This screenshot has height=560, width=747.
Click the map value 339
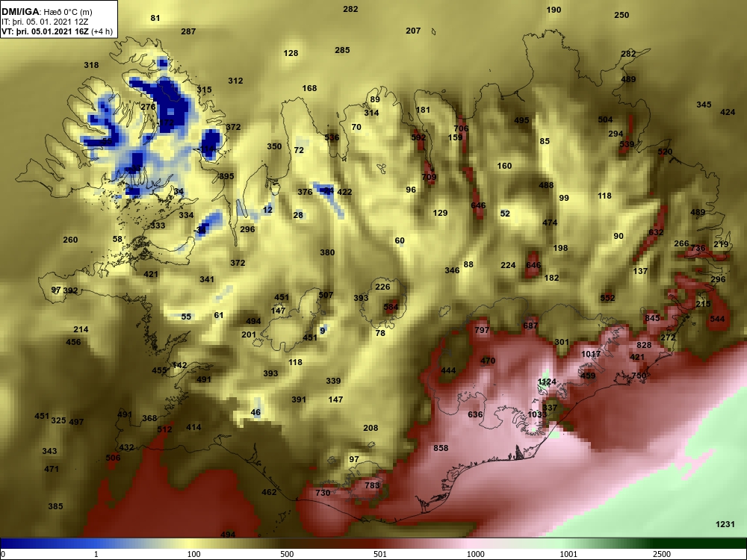coord(333,381)
